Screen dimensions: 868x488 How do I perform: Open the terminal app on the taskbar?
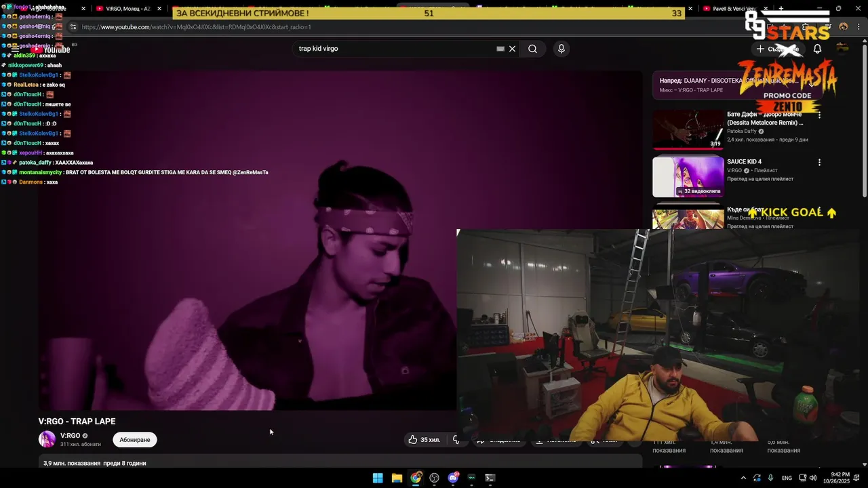tap(490, 478)
